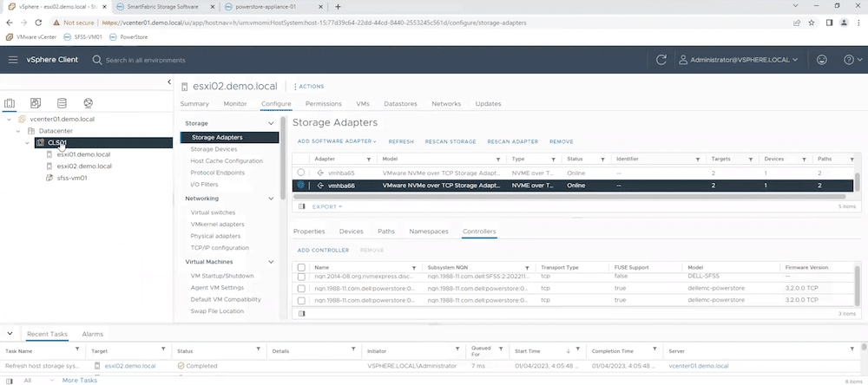Screen dimensions: 868x385
Task: Switch to Storage inventory view icon
Action: click(62, 103)
